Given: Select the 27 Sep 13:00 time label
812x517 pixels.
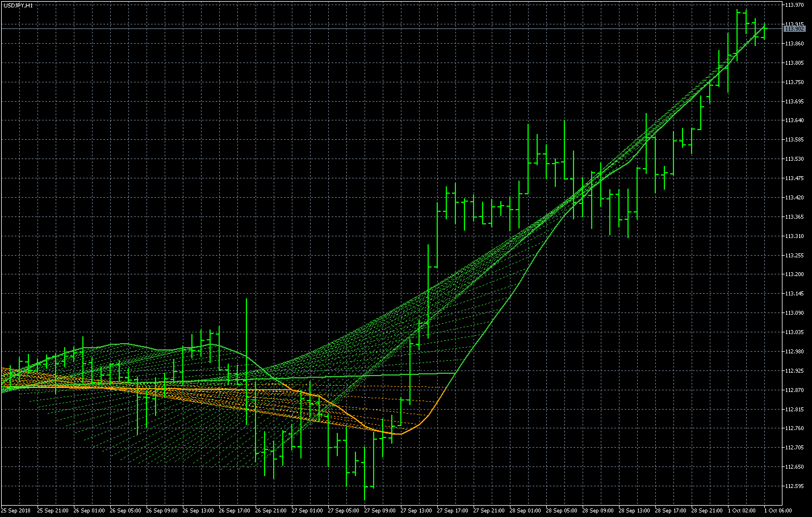Looking at the screenshot, I should pos(416,511).
